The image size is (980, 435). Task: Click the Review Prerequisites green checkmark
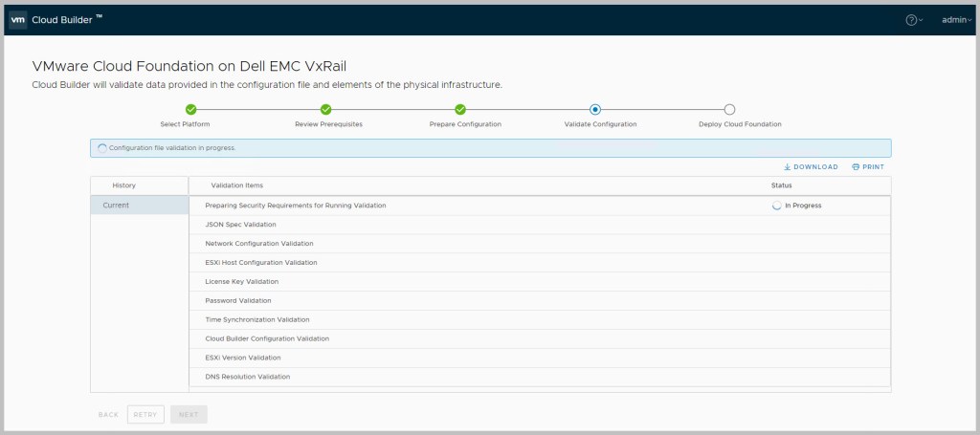tap(325, 110)
